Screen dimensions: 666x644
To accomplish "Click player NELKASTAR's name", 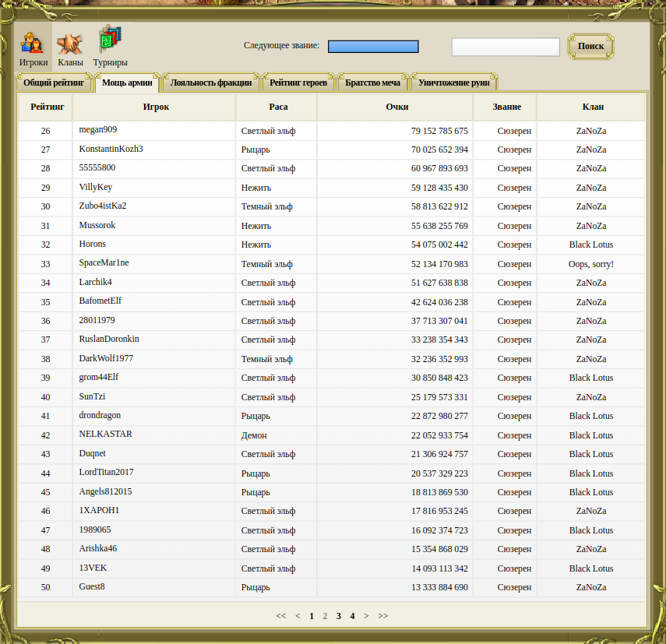I will pyautogui.click(x=106, y=435).
